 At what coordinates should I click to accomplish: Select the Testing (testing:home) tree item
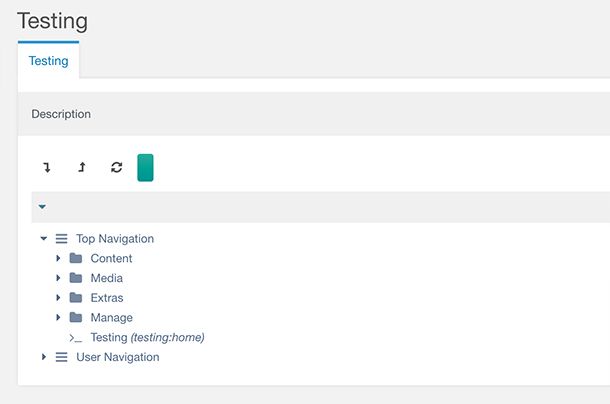coord(147,338)
